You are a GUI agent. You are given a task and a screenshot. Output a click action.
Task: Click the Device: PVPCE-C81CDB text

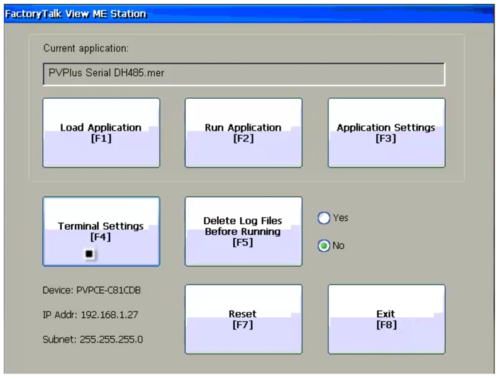click(x=92, y=290)
